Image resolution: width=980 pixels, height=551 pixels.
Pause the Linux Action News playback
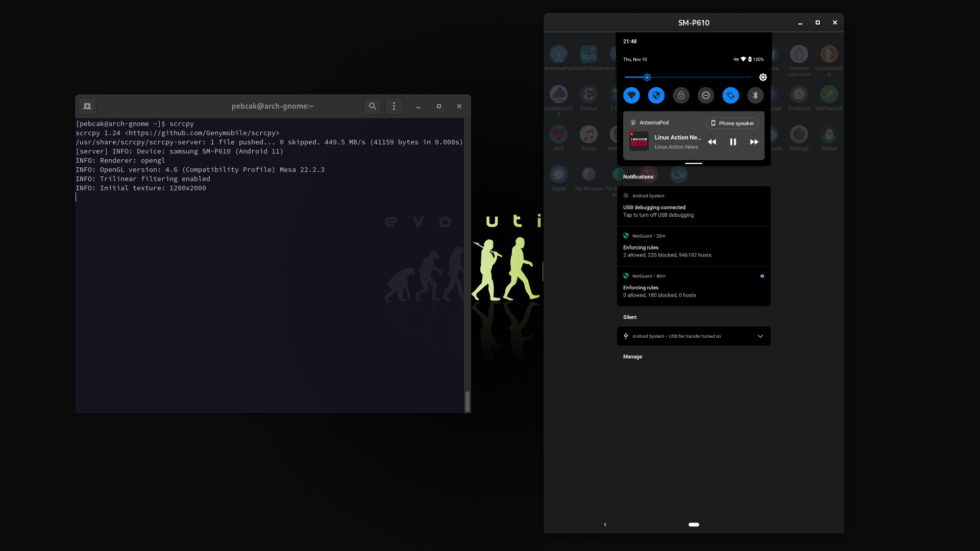tap(733, 142)
